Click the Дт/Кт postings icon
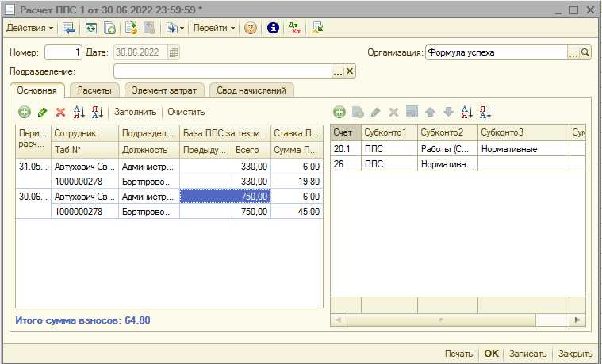This screenshot has height=364, width=602. tap(294, 28)
